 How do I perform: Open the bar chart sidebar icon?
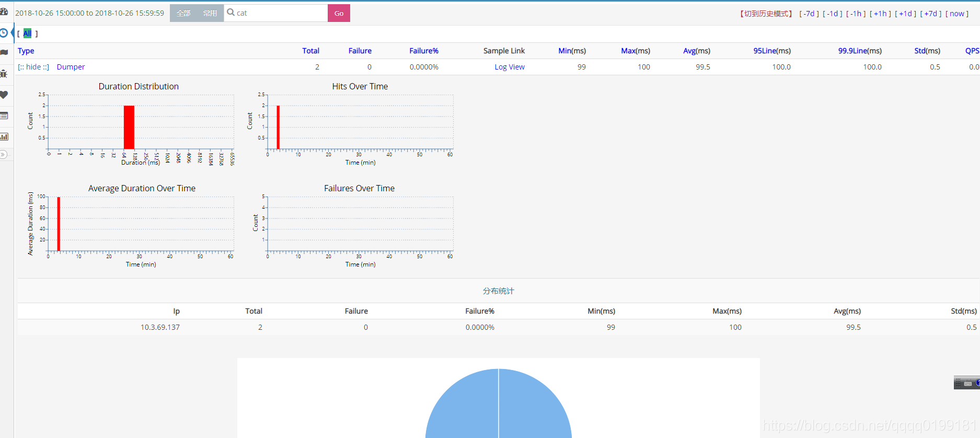(4, 137)
